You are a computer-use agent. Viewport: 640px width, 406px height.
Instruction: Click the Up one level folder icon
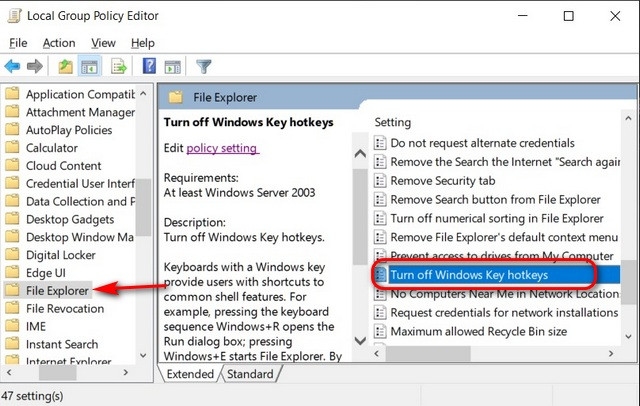[x=65, y=66]
